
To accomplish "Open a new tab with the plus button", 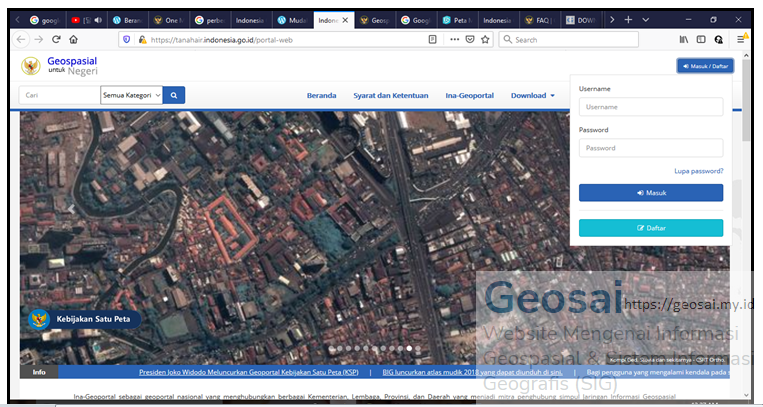I will (628, 20).
